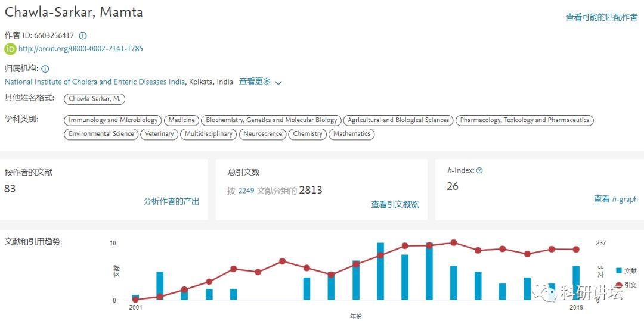Click 查看可能的匹配作者 link
This screenshot has height=321, width=644.
[601, 17]
